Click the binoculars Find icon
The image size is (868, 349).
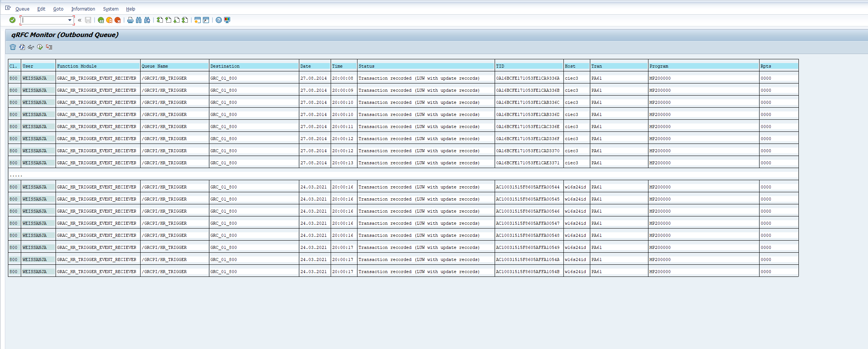139,20
